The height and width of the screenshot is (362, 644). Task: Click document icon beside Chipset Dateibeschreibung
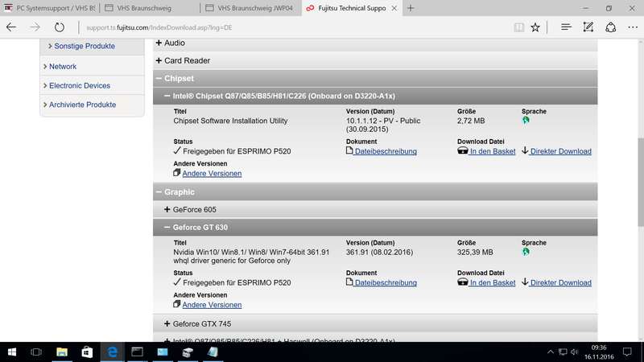(x=349, y=150)
